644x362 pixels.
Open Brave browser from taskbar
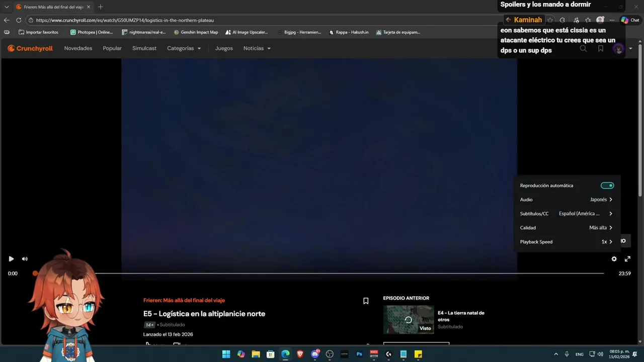click(300, 354)
